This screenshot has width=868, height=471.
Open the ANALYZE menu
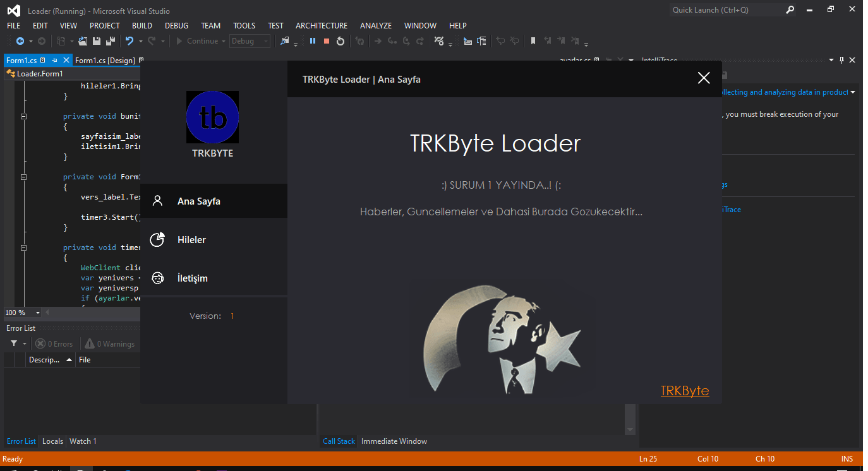point(376,26)
